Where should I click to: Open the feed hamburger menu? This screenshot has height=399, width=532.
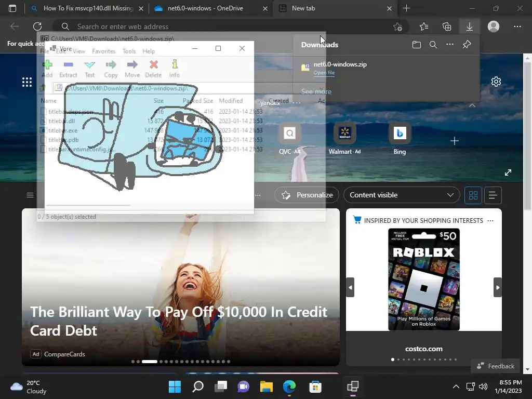[x=30, y=195]
